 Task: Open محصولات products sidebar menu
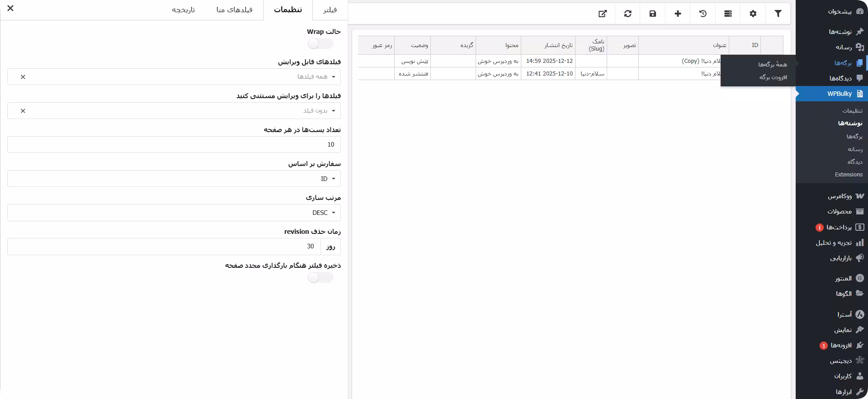[x=832, y=211]
